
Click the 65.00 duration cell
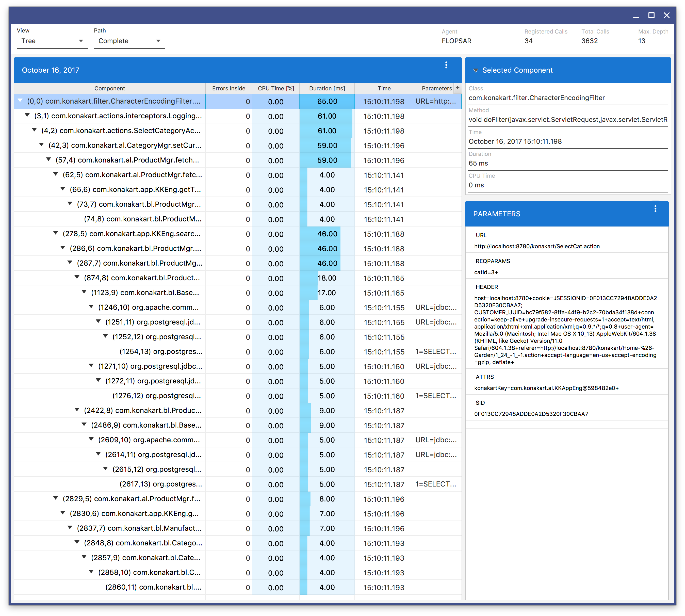click(327, 101)
